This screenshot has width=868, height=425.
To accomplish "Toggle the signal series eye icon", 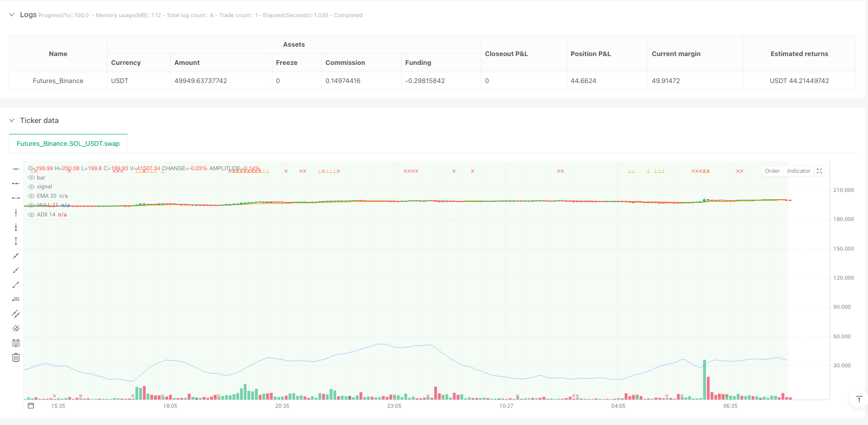I will [31, 187].
